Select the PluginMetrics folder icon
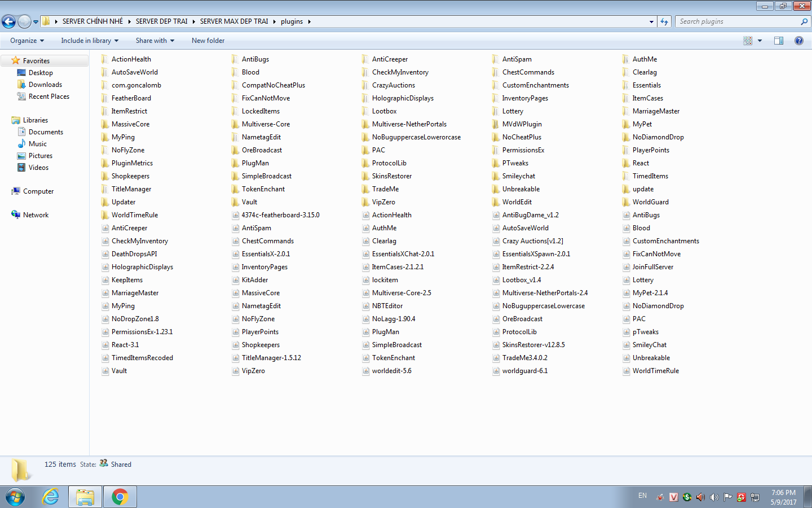 pyautogui.click(x=104, y=163)
